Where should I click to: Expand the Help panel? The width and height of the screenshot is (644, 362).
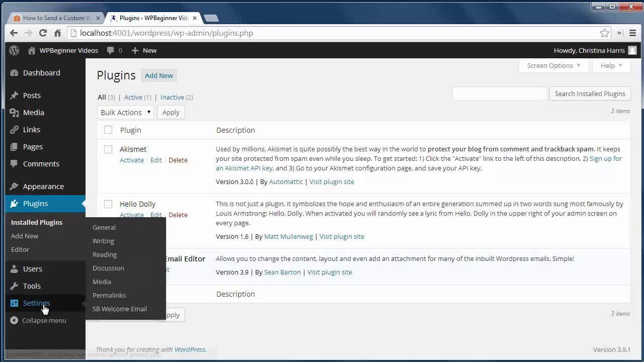pyautogui.click(x=611, y=65)
